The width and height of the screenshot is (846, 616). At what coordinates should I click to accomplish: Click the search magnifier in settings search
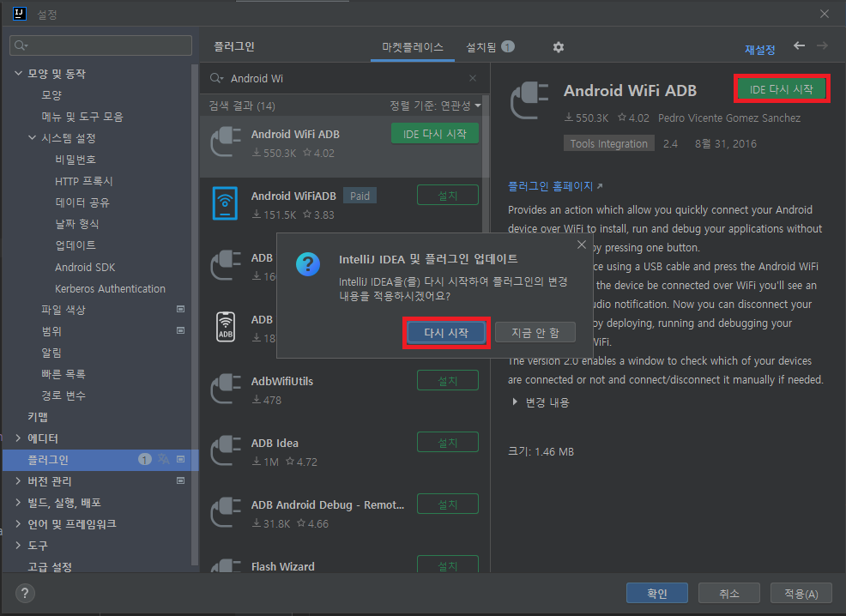(21, 45)
